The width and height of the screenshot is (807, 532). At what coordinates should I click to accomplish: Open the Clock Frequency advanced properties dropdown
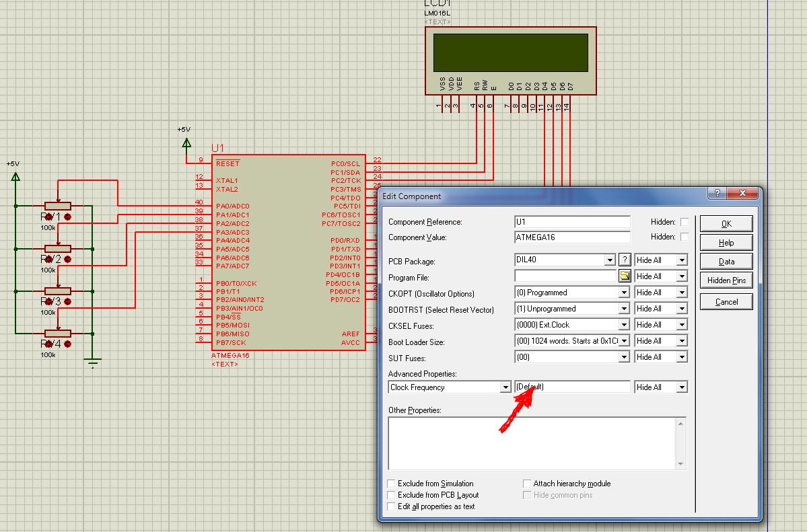click(x=505, y=387)
